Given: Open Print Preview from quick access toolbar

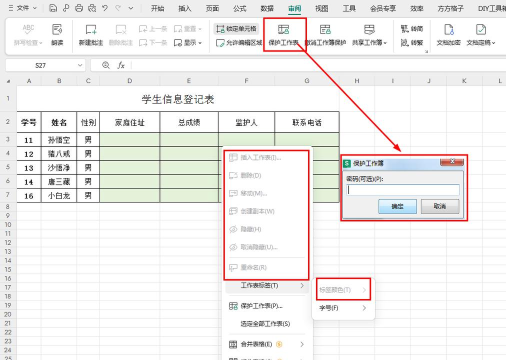Looking at the screenshot, I should pos(92,8).
